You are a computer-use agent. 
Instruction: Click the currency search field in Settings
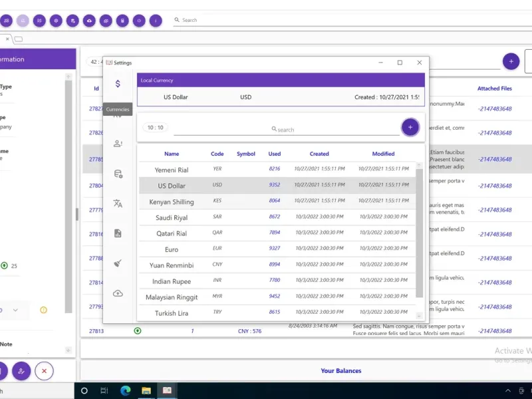pos(286,130)
